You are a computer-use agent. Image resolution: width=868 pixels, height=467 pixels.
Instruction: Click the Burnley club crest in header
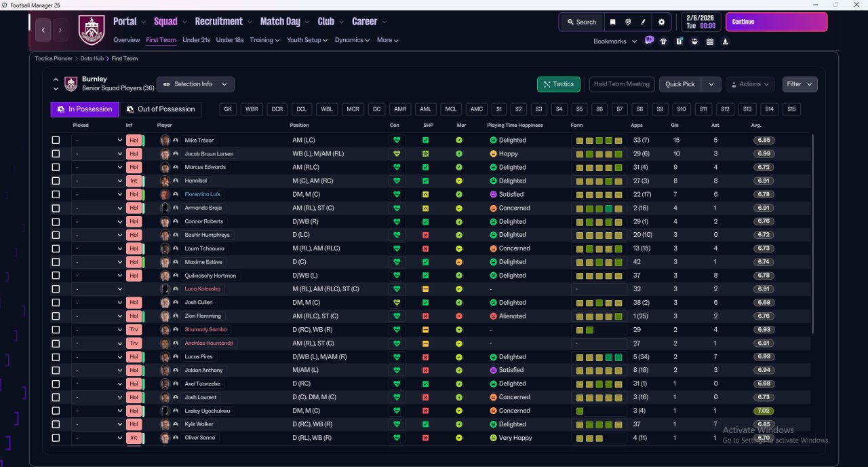coord(92,30)
